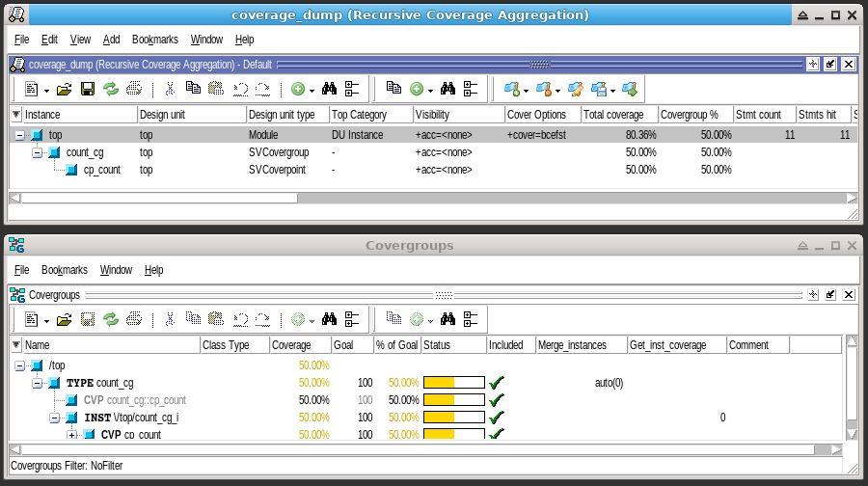The image size is (868, 486).
Task: Open a file with coverage_dump toolbar folder icon
Action: [x=65, y=89]
